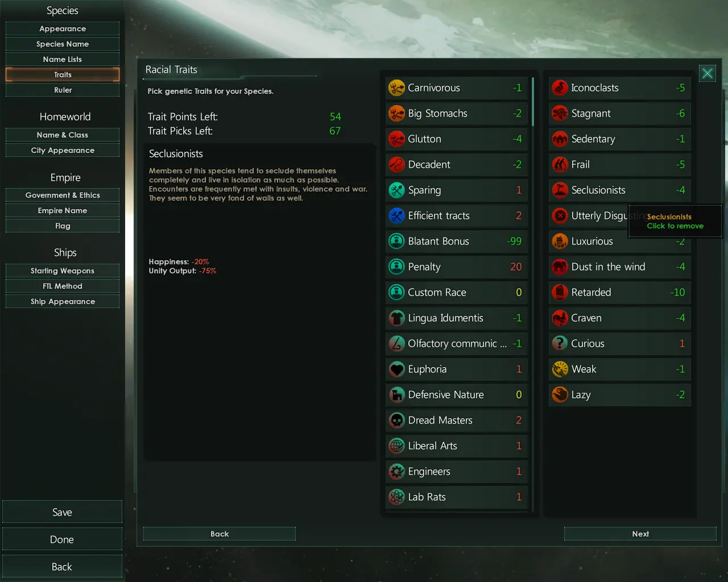
Task: Pick the Dread Masters skull icon
Action: 396,421
